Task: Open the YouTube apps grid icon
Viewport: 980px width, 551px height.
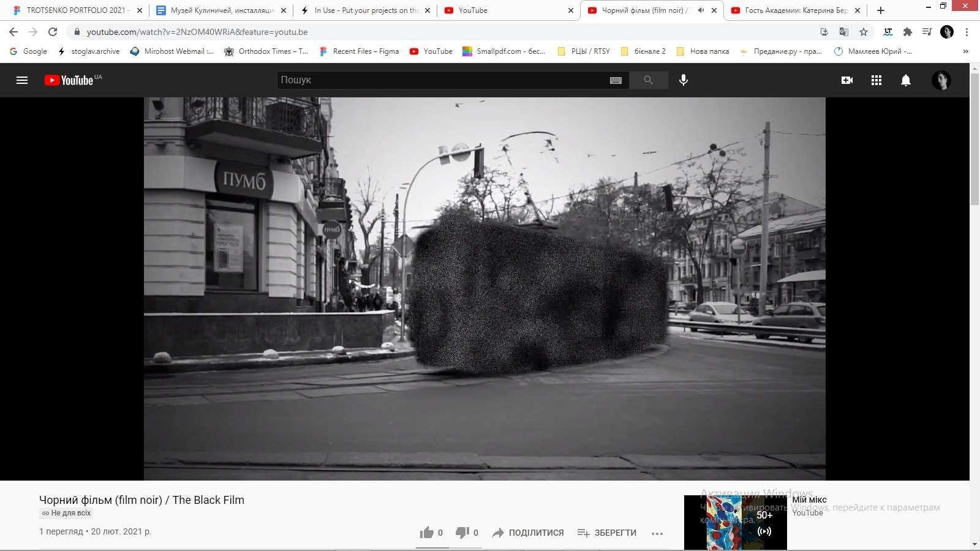Action: 876,80
